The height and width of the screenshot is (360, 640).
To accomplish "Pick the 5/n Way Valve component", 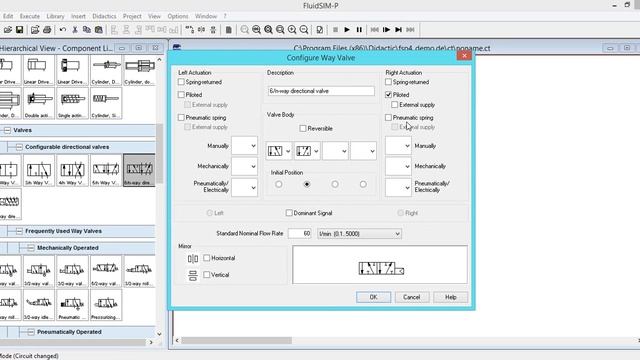I will [x=106, y=171].
